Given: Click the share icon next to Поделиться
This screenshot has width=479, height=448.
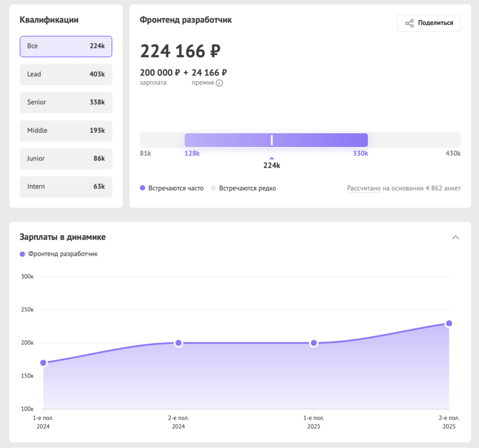Looking at the screenshot, I should (409, 23).
